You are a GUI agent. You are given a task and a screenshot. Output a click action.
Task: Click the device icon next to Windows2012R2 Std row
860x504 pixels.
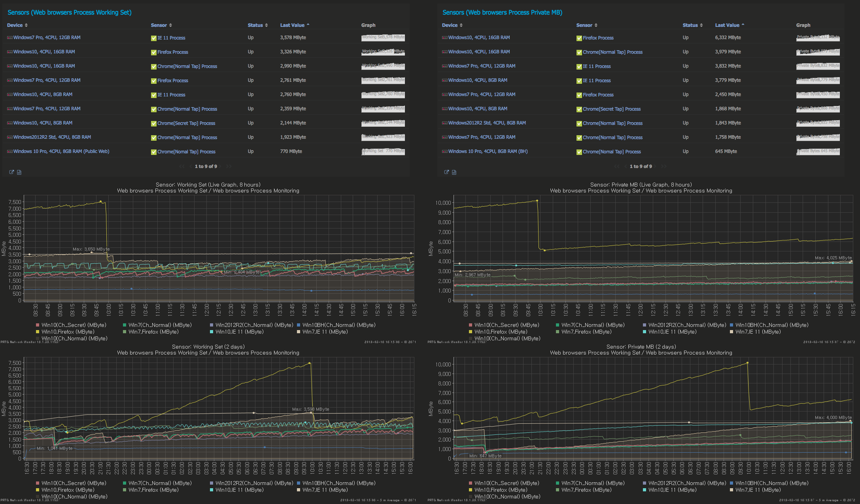coord(9,137)
